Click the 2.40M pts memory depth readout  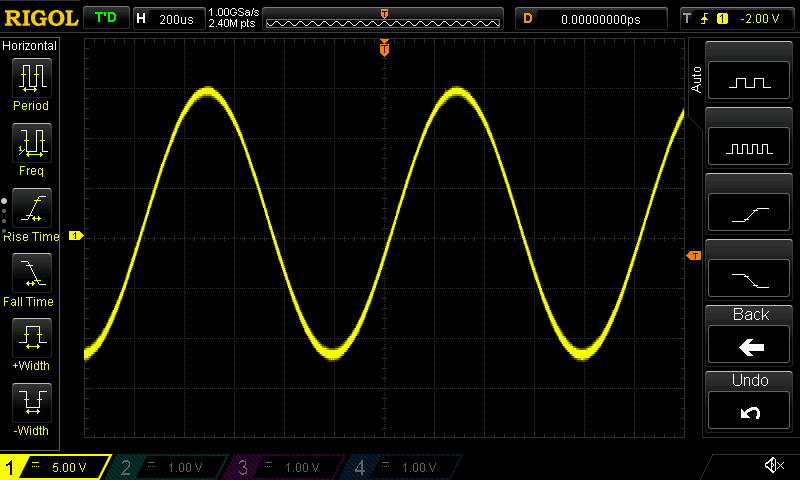coord(232,23)
